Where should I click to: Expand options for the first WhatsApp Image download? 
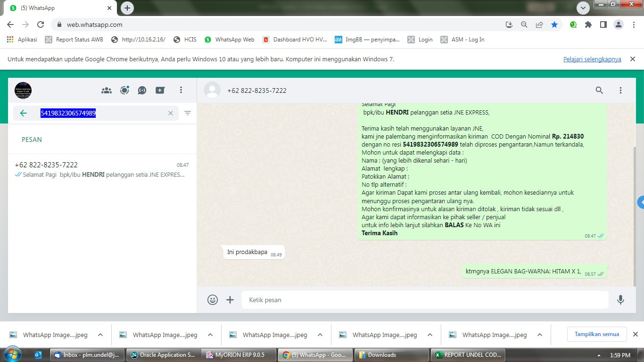[100, 335]
